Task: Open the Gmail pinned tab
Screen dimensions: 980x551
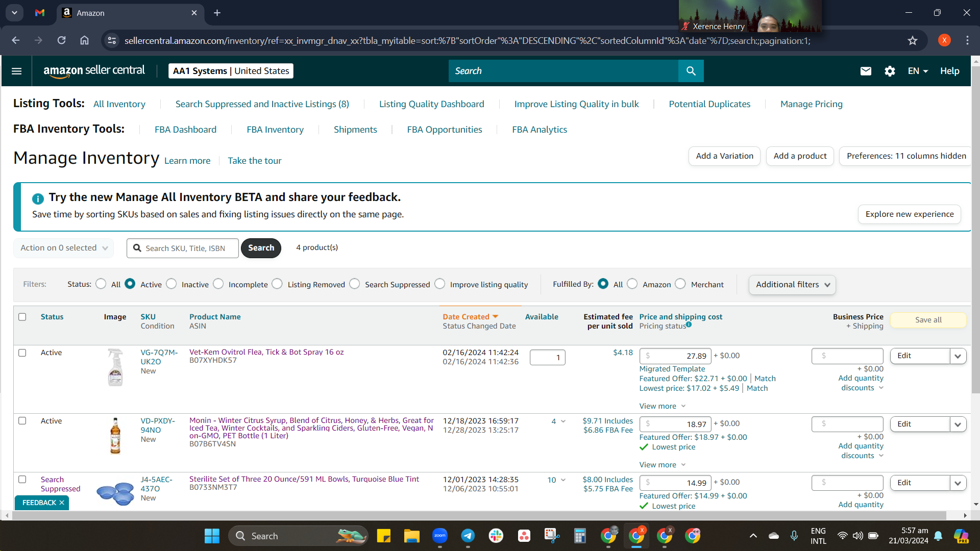Action: click(40, 13)
